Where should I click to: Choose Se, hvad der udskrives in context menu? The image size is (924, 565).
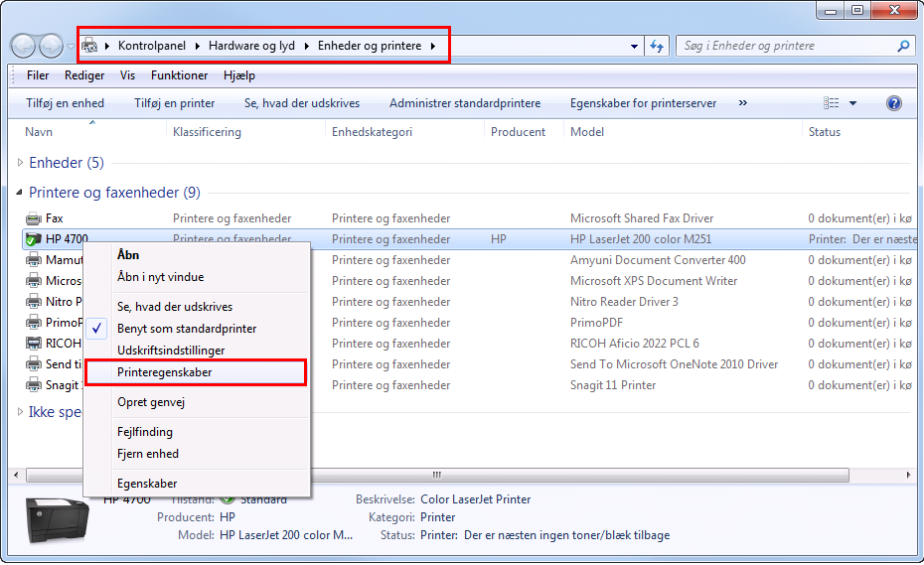[x=197, y=307]
